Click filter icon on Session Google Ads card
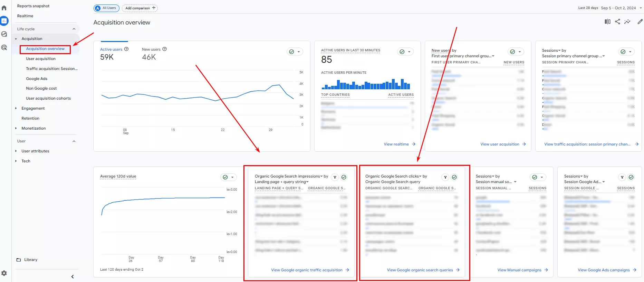644x282 pixels. coord(622,177)
